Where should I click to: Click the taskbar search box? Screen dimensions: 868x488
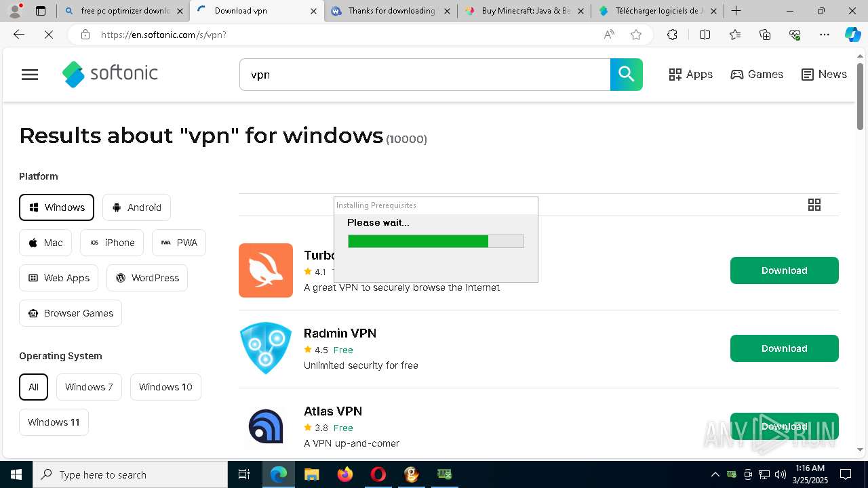pos(130,474)
